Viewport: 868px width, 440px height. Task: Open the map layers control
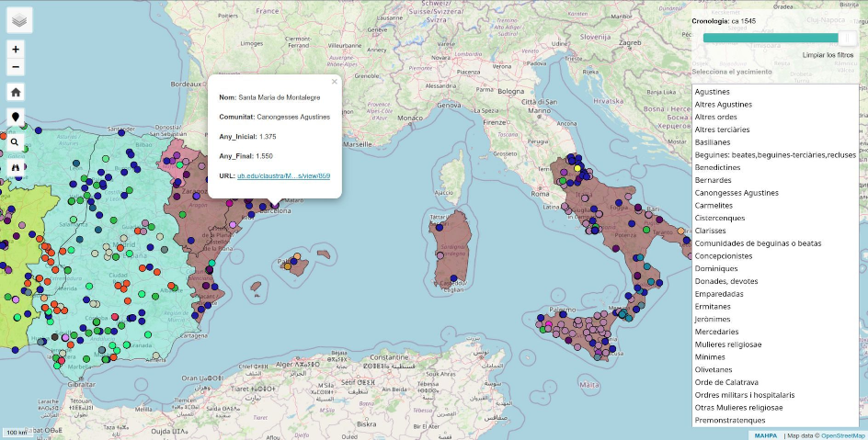coord(20,19)
